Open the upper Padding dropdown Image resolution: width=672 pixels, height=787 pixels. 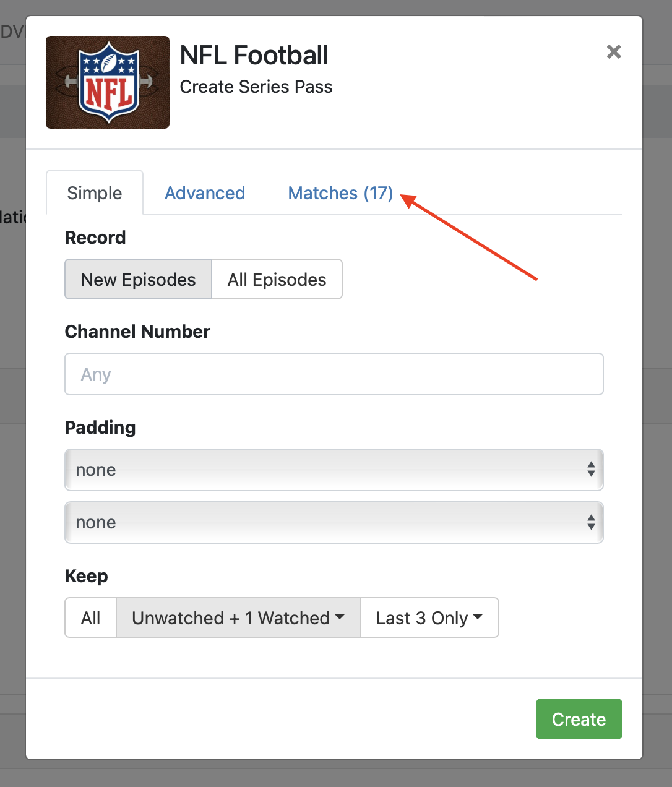334,470
